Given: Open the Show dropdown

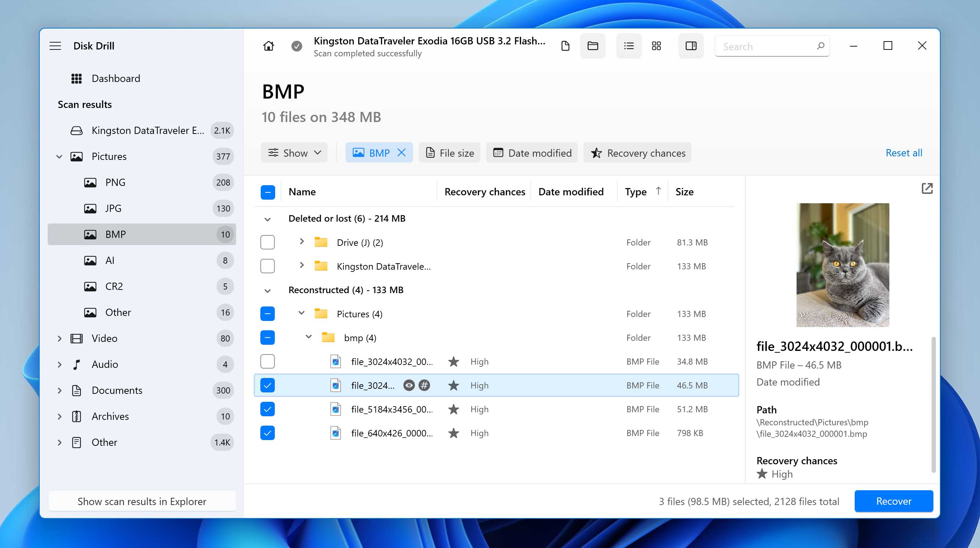Looking at the screenshot, I should [294, 152].
